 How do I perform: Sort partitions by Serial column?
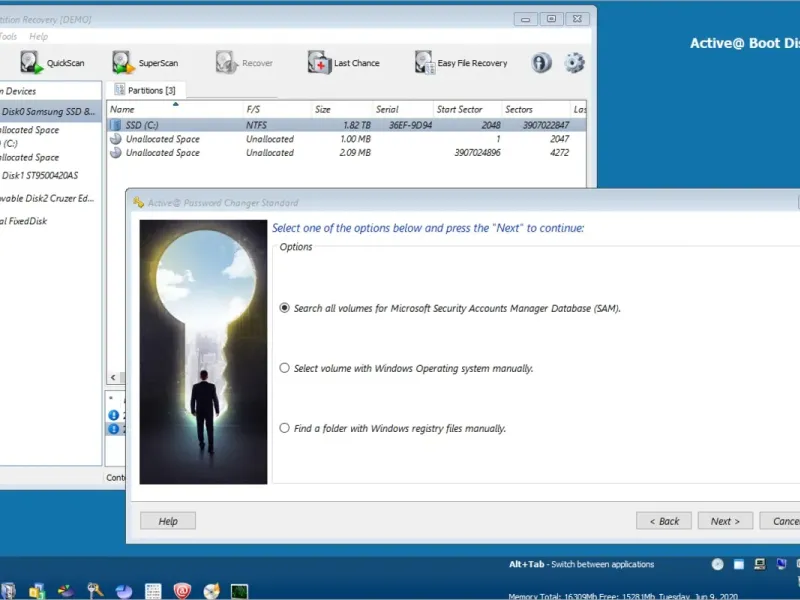[403, 109]
